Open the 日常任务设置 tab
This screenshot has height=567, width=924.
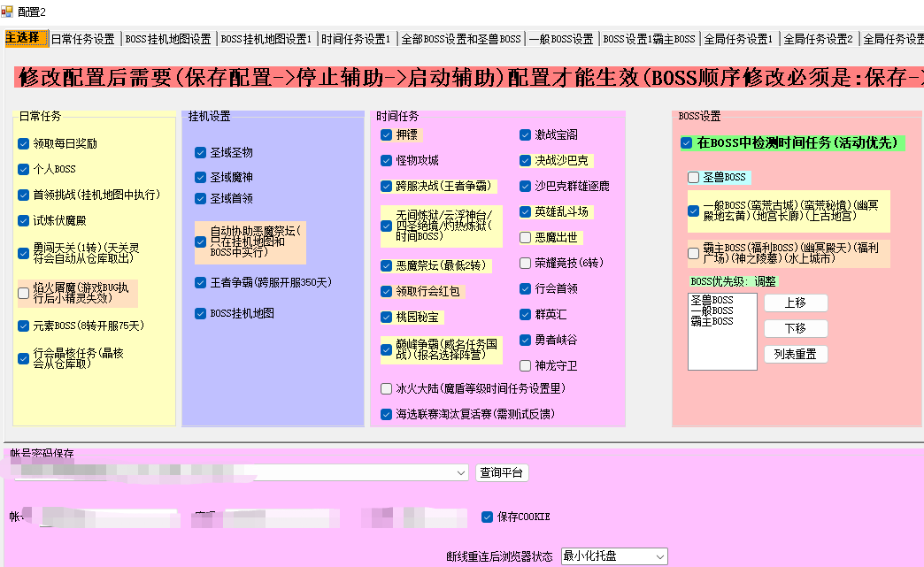tap(83, 39)
